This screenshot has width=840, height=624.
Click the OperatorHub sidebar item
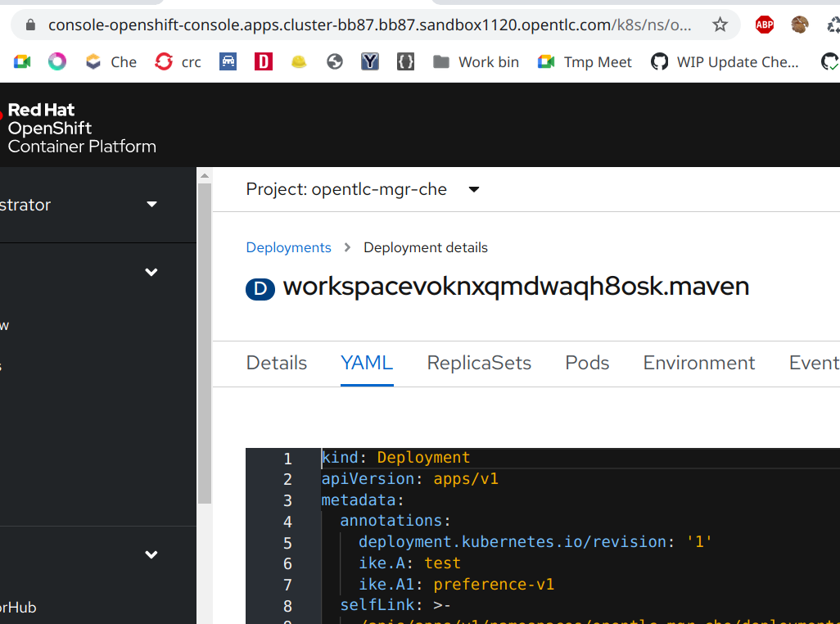[18, 608]
